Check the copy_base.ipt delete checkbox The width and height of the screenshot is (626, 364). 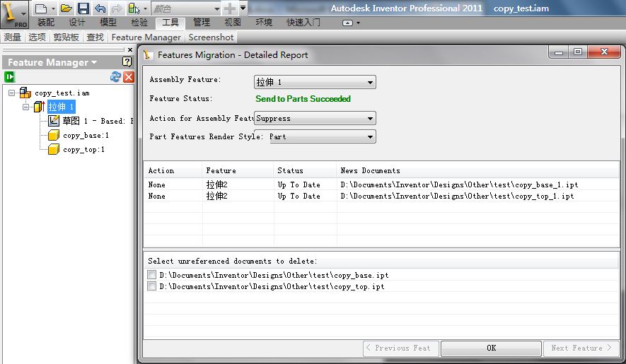tap(151, 275)
